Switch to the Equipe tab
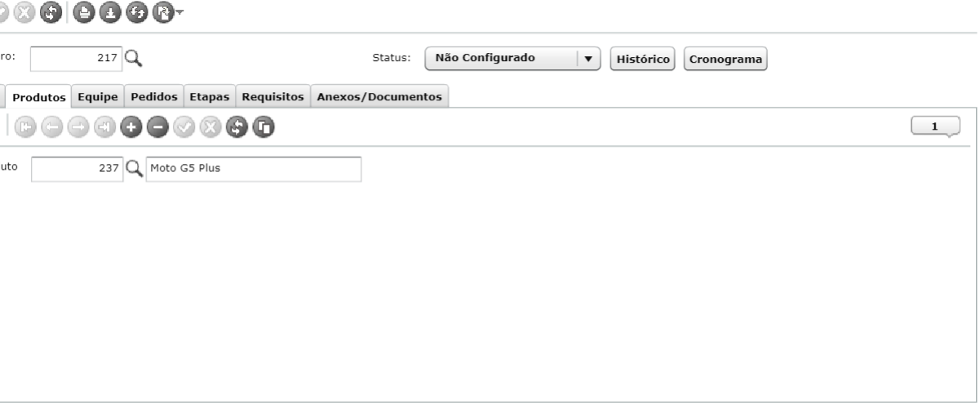The width and height of the screenshot is (980, 407). 98,96
